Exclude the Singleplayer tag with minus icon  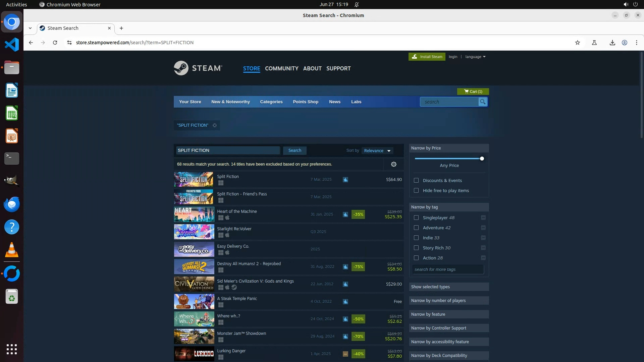click(483, 218)
